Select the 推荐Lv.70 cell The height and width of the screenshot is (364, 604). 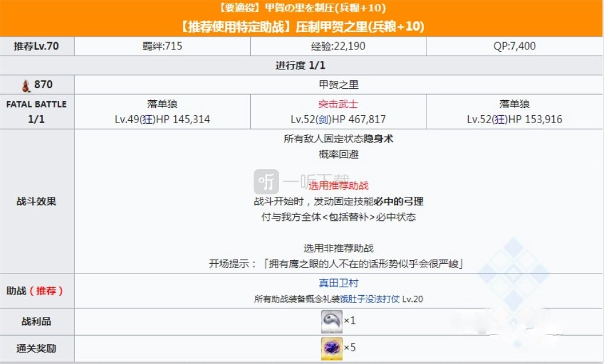(37, 46)
